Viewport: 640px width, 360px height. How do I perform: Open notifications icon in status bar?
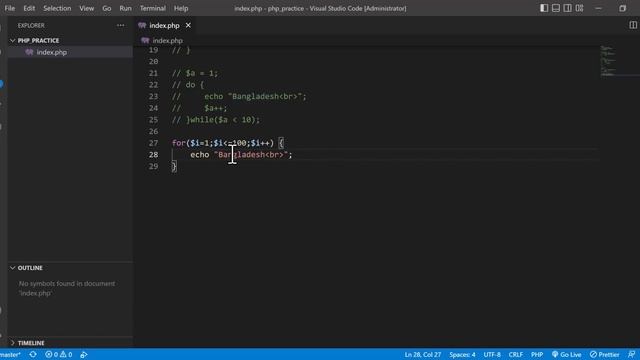click(x=631, y=354)
